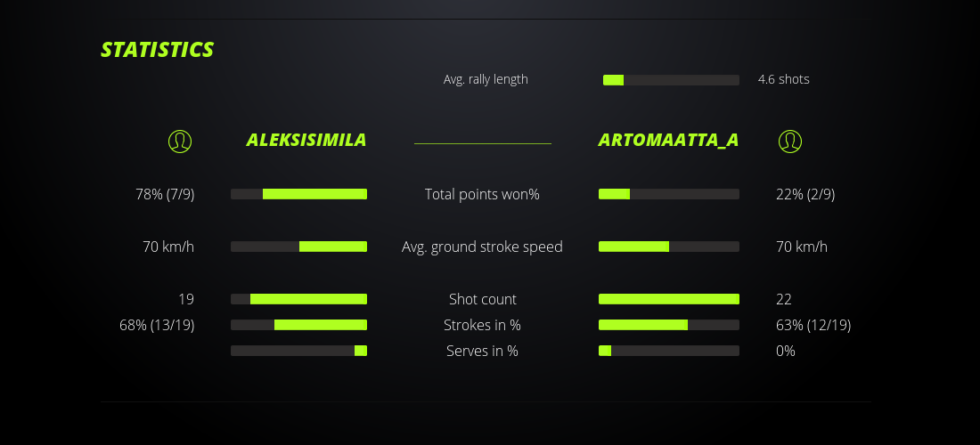Click ARTOMAATTA_A's player avatar icon

[790, 141]
